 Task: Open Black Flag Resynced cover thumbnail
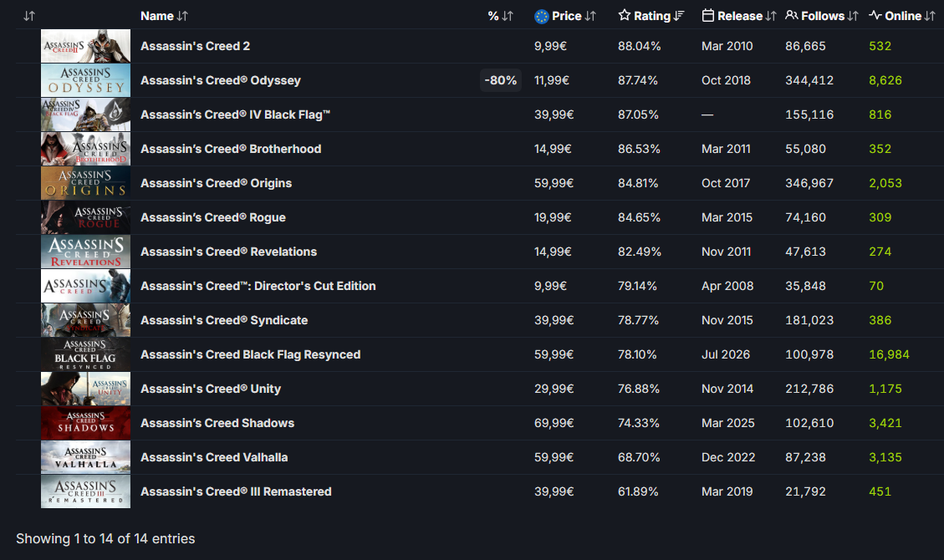point(85,355)
